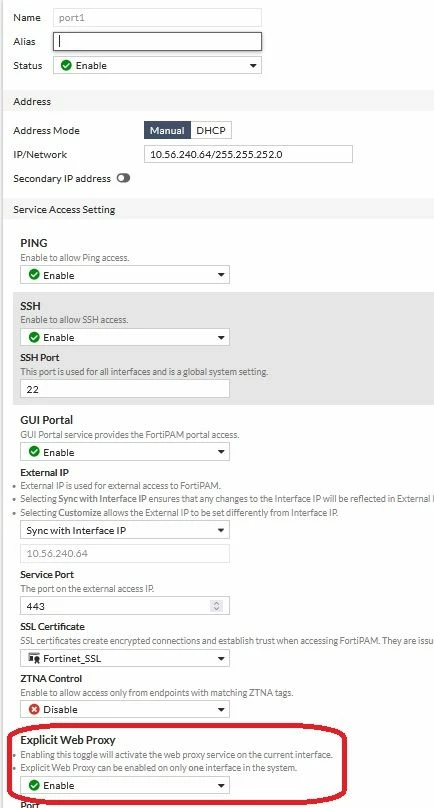
Task: Open the Explicit Web Proxy dropdown arrow
Action: click(221, 786)
